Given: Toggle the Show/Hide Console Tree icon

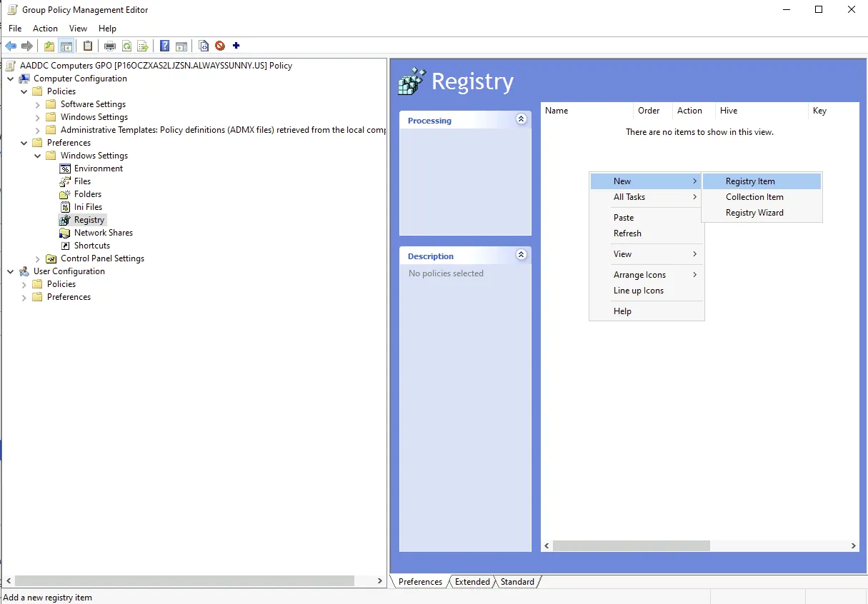Looking at the screenshot, I should pyautogui.click(x=66, y=46).
